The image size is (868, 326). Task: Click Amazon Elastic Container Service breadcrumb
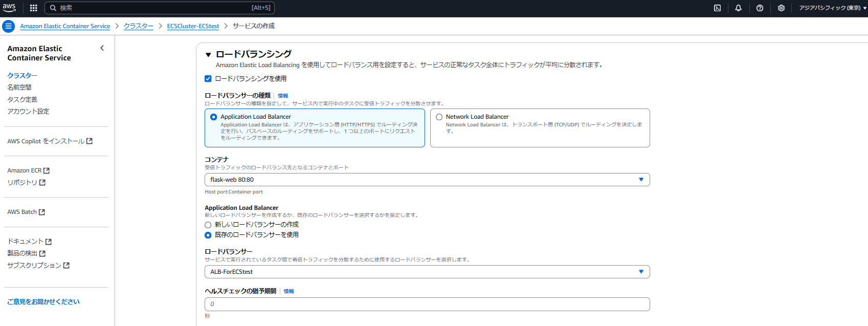point(65,26)
